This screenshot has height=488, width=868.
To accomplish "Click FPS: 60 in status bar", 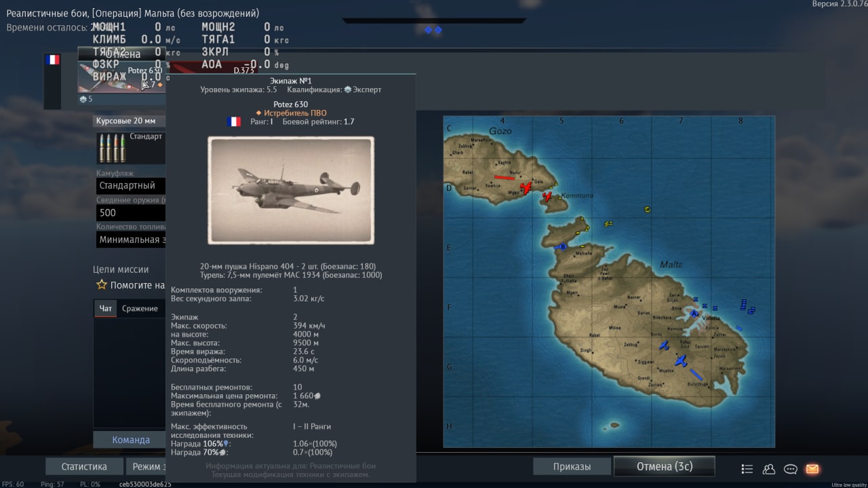I will (x=12, y=484).
